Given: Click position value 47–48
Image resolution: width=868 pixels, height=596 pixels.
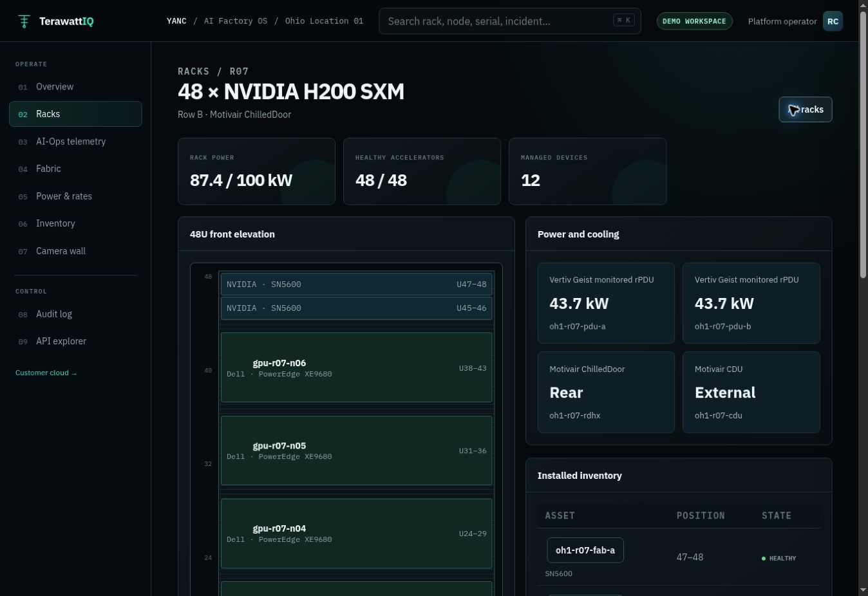Looking at the screenshot, I should tap(690, 557).
